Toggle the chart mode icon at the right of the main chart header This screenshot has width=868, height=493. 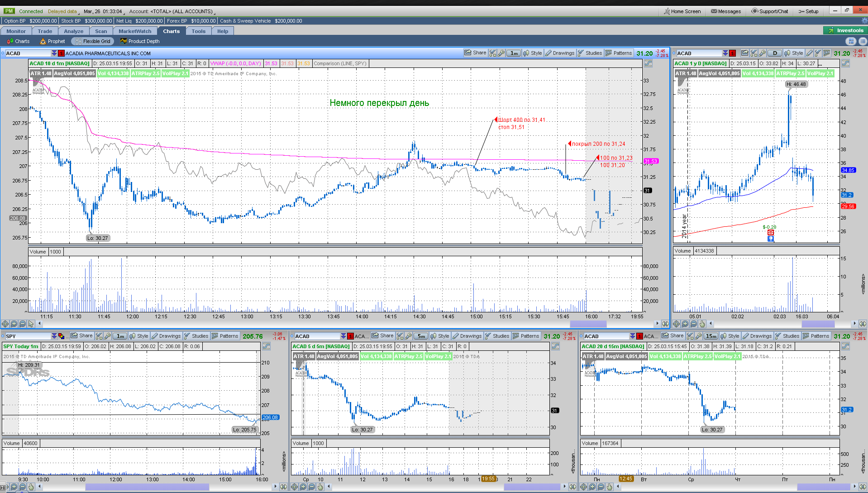click(x=648, y=63)
